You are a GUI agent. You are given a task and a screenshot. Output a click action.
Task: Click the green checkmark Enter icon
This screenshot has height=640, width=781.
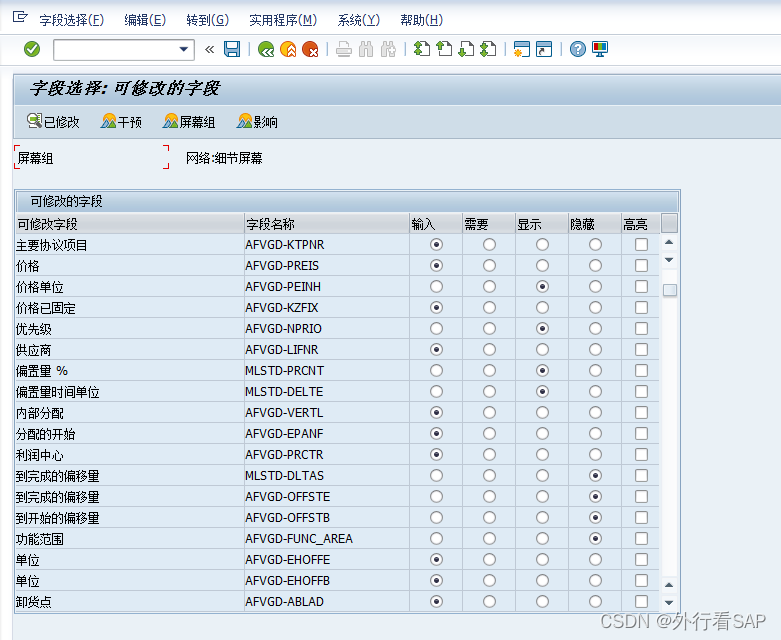click(32, 49)
